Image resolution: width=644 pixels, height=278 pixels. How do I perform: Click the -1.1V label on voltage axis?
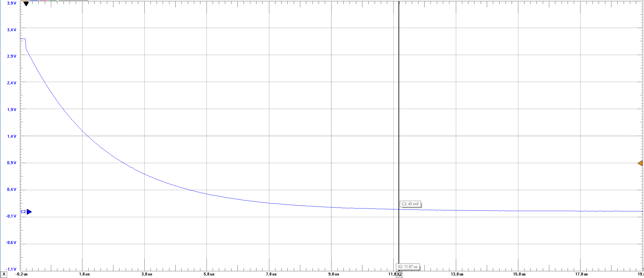[x=12, y=269]
